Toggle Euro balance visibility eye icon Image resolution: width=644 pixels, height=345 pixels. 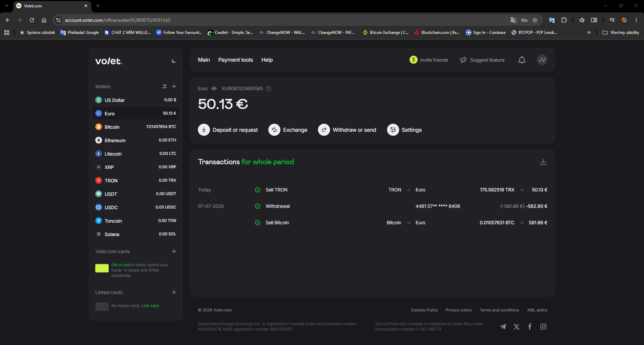[x=214, y=89]
